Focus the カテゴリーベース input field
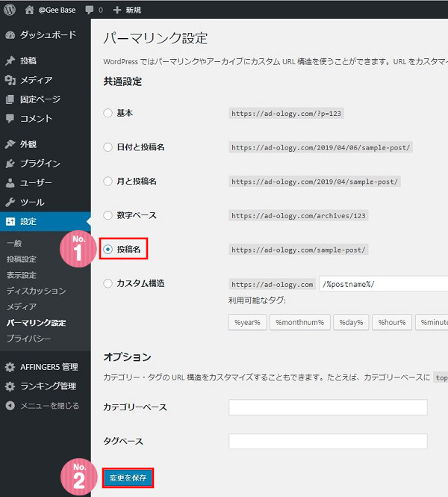 click(x=328, y=407)
